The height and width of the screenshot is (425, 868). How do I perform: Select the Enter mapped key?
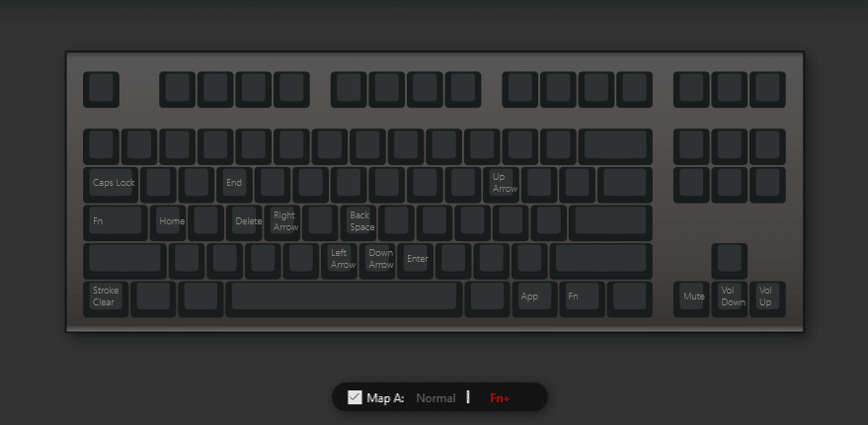416,261
